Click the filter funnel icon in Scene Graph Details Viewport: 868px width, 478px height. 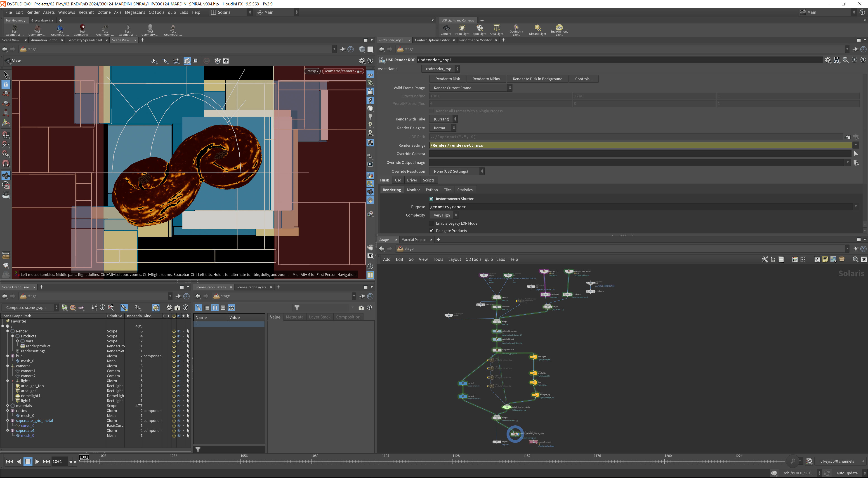point(297,308)
